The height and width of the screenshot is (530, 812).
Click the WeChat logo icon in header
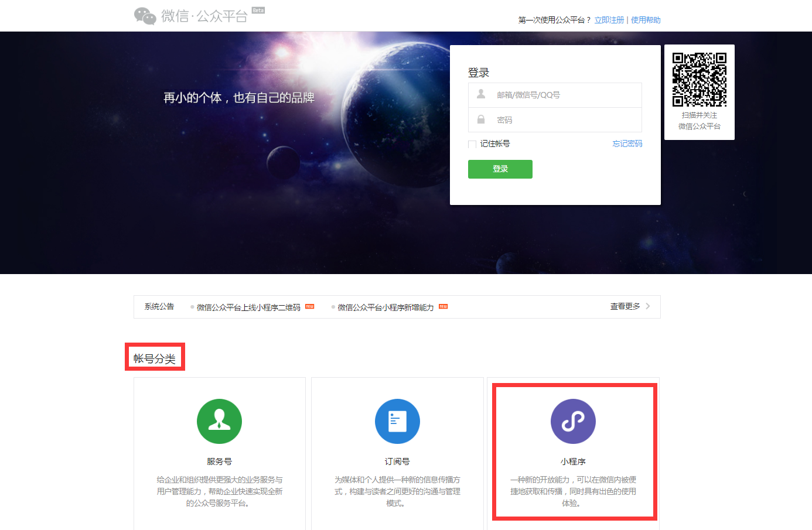click(x=145, y=16)
